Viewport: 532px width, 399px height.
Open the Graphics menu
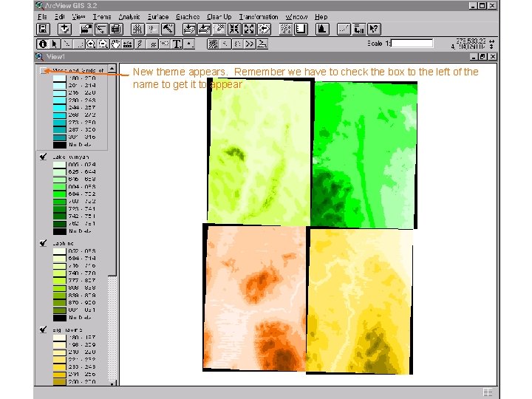tap(188, 17)
